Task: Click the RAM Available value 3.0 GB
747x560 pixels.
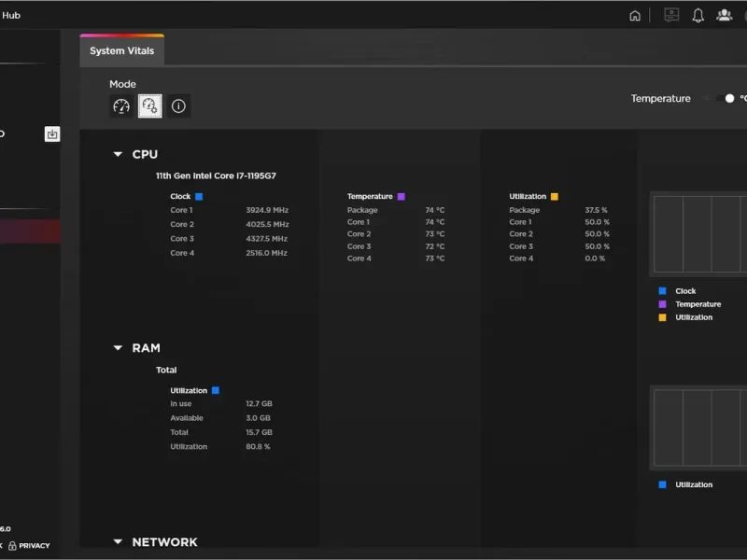Action: coord(259,418)
